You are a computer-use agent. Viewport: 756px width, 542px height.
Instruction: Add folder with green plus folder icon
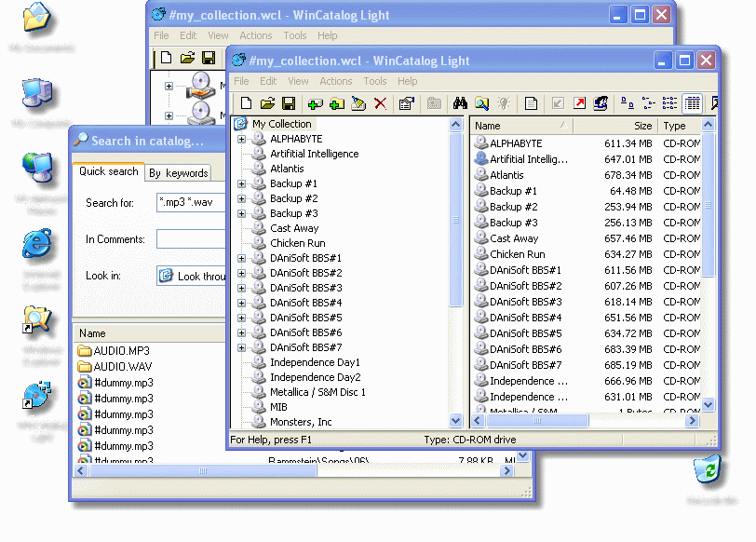pyautogui.click(x=336, y=103)
